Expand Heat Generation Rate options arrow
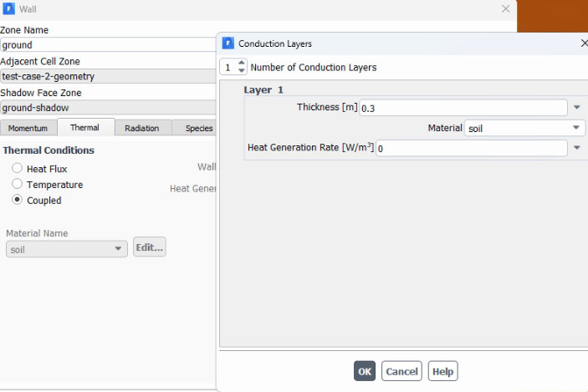Viewport: 588px width, 392px height. click(577, 148)
